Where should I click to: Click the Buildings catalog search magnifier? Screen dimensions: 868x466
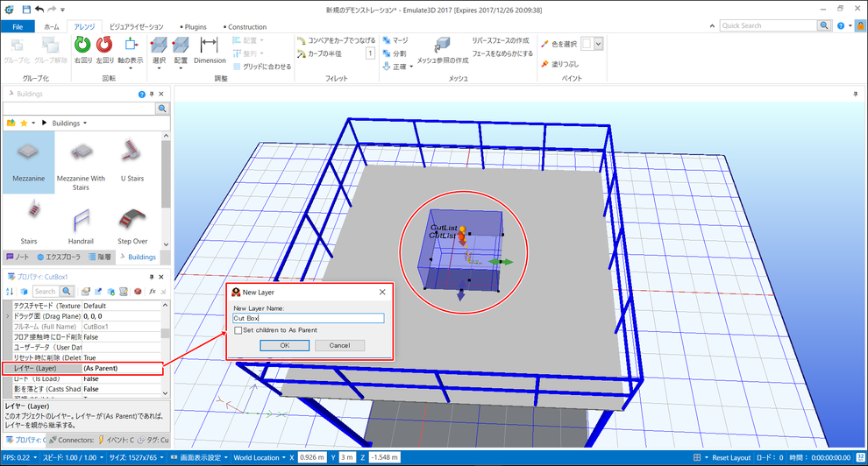[x=162, y=109]
